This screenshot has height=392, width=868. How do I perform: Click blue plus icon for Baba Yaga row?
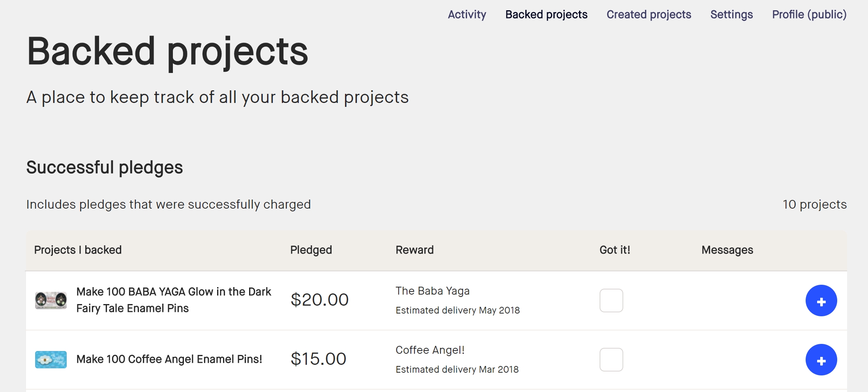tap(821, 301)
